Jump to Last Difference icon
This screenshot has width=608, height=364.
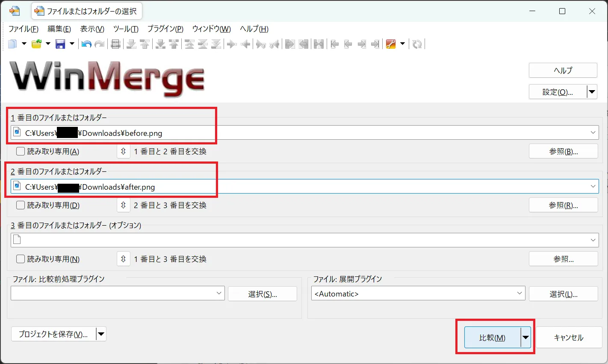(x=216, y=44)
